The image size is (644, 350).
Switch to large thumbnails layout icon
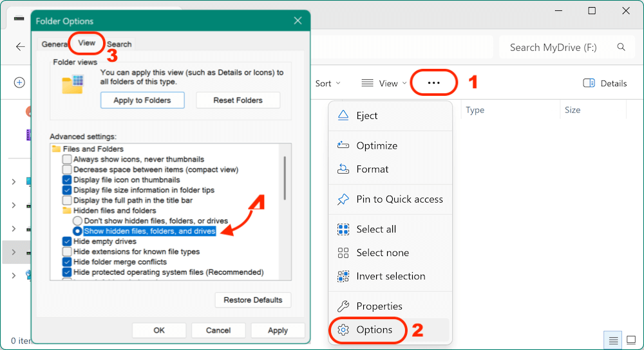pos(631,340)
